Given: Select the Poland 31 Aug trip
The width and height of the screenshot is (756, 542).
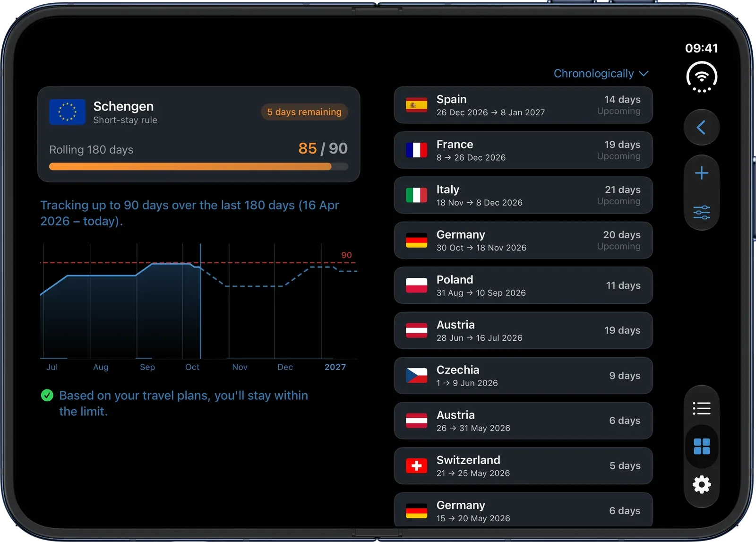Looking at the screenshot, I should pyautogui.click(x=523, y=285).
